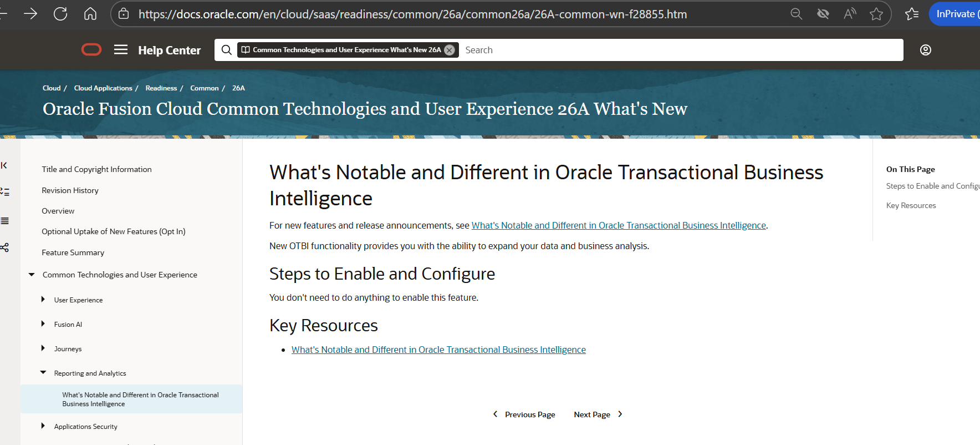The width and height of the screenshot is (980, 445).
Task: Click the zoom out magnifier icon
Action: pyautogui.click(x=797, y=14)
